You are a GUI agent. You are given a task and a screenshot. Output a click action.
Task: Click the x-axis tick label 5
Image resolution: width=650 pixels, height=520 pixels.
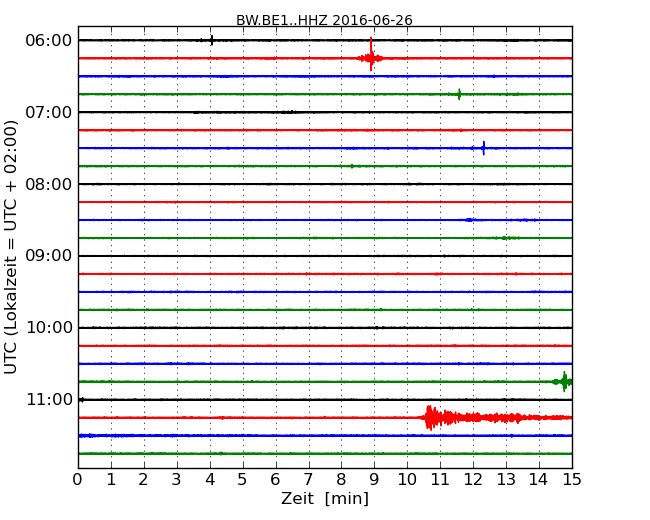(242, 480)
